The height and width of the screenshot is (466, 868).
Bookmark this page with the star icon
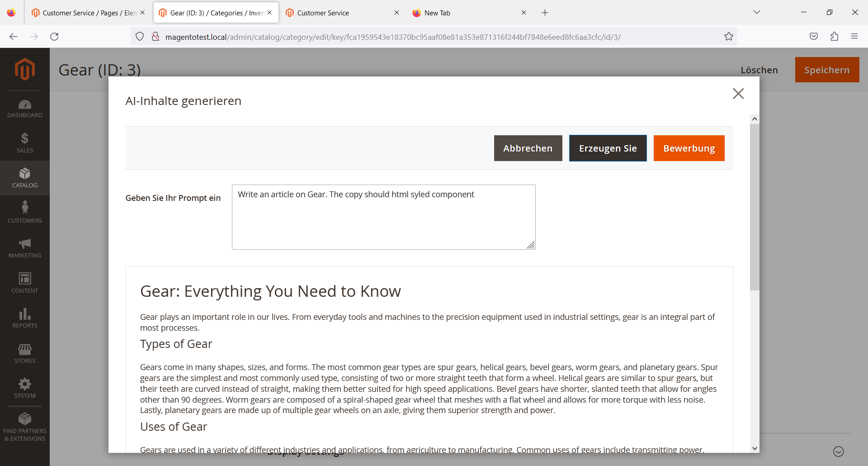click(729, 36)
